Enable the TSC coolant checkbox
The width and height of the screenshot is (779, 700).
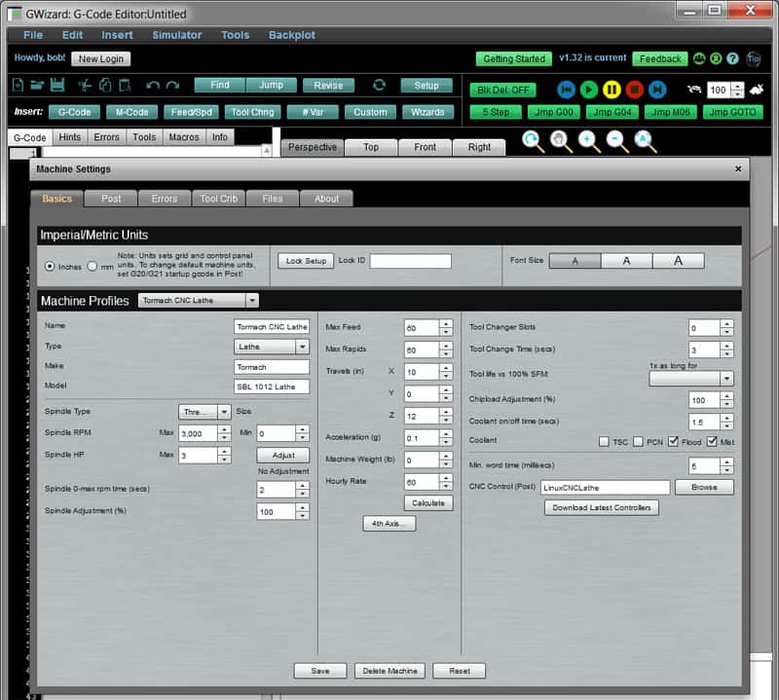(x=603, y=441)
